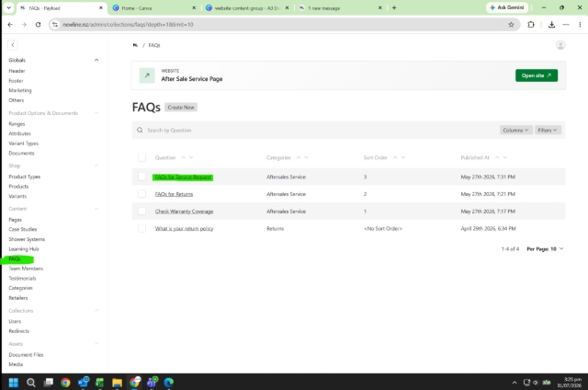Viewport: 588px width, 390px height.
Task: Click the browser address bar URL
Action: click(x=128, y=25)
